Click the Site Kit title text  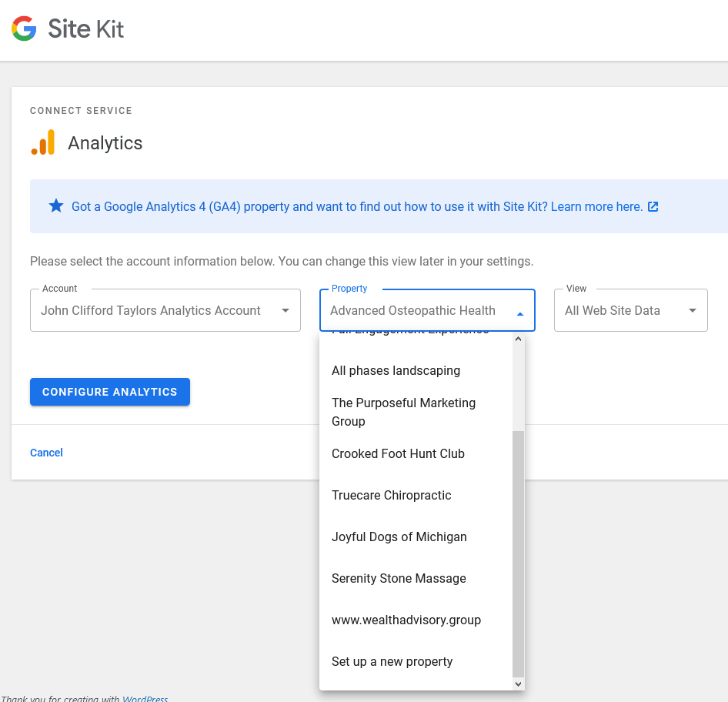[86, 28]
